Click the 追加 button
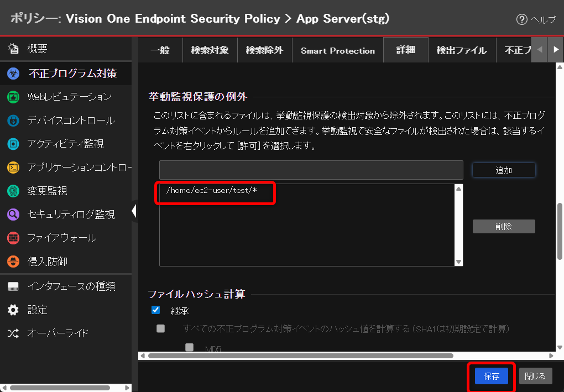 [504, 170]
